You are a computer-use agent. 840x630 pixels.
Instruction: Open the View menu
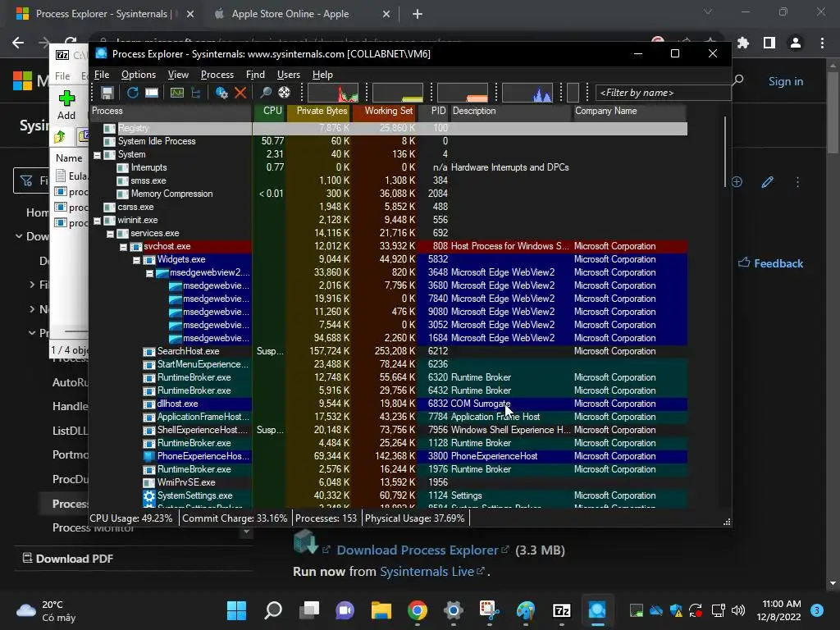point(178,75)
